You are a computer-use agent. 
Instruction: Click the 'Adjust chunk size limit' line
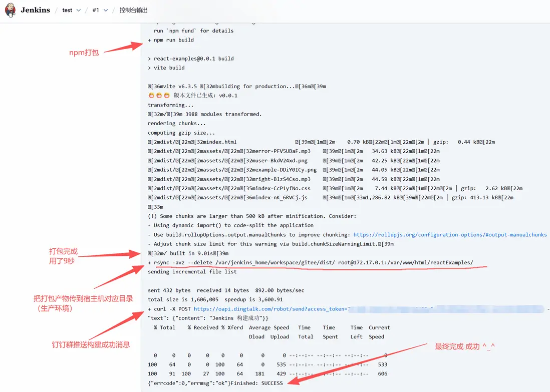[x=270, y=244]
